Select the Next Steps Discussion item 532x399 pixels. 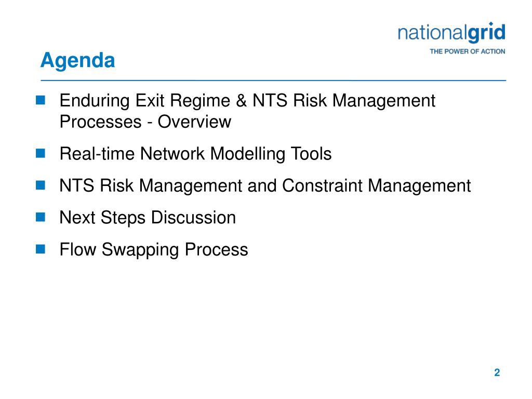148,218
